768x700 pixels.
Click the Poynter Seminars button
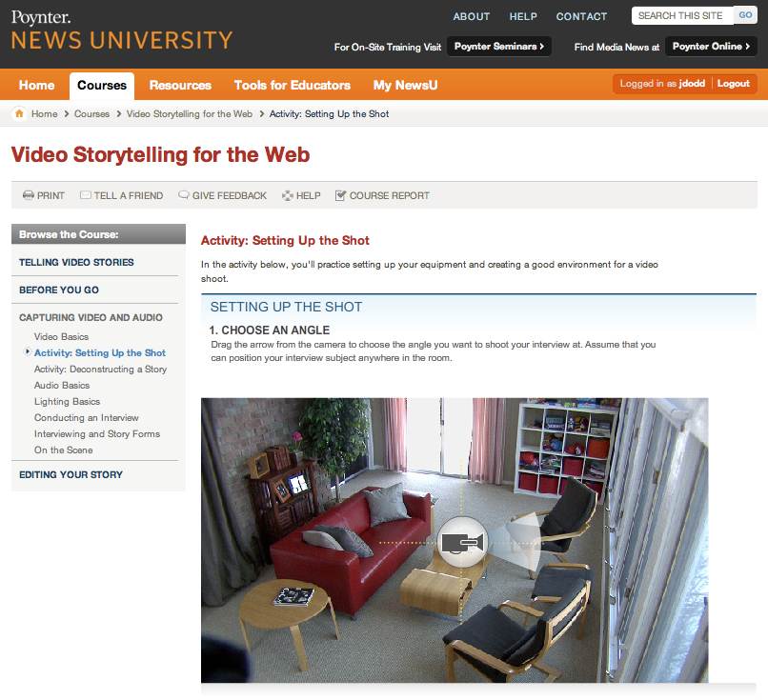(499, 47)
